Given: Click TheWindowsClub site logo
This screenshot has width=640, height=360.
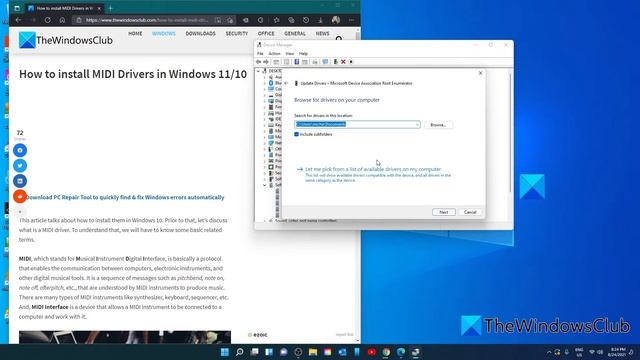Looking at the screenshot, I should (66, 40).
